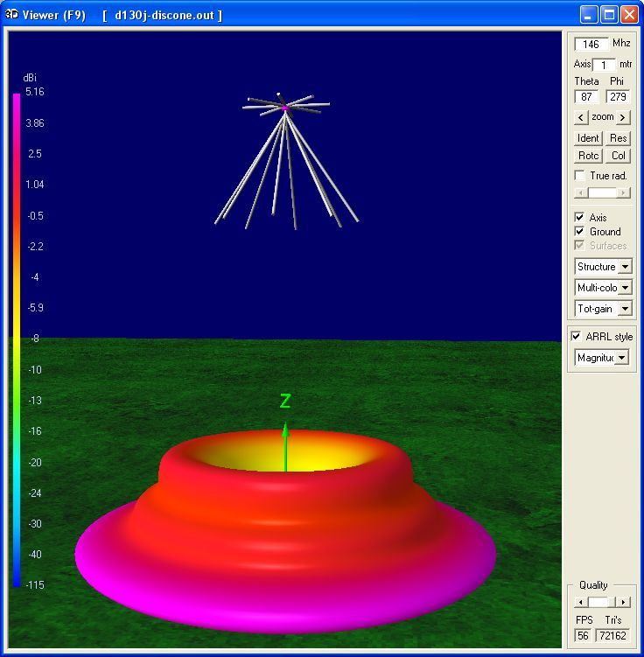Viewport: 644px width, 657px height.
Task: Click the Ident button
Action: point(588,138)
